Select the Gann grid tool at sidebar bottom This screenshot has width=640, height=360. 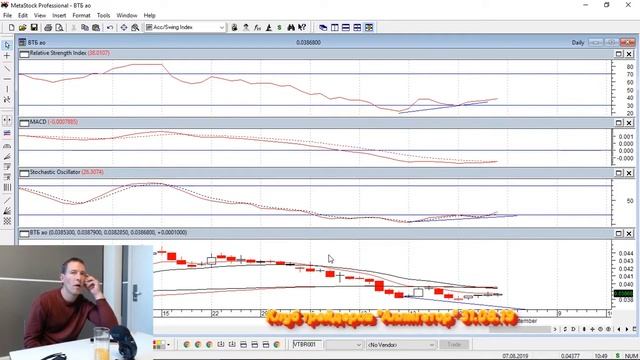(x=7, y=221)
